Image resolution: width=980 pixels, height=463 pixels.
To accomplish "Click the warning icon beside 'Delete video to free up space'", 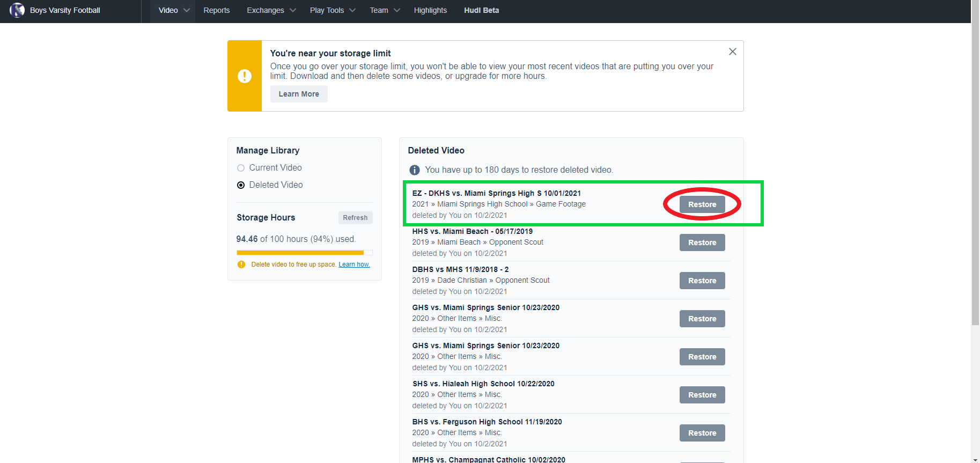I will point(241,264).
